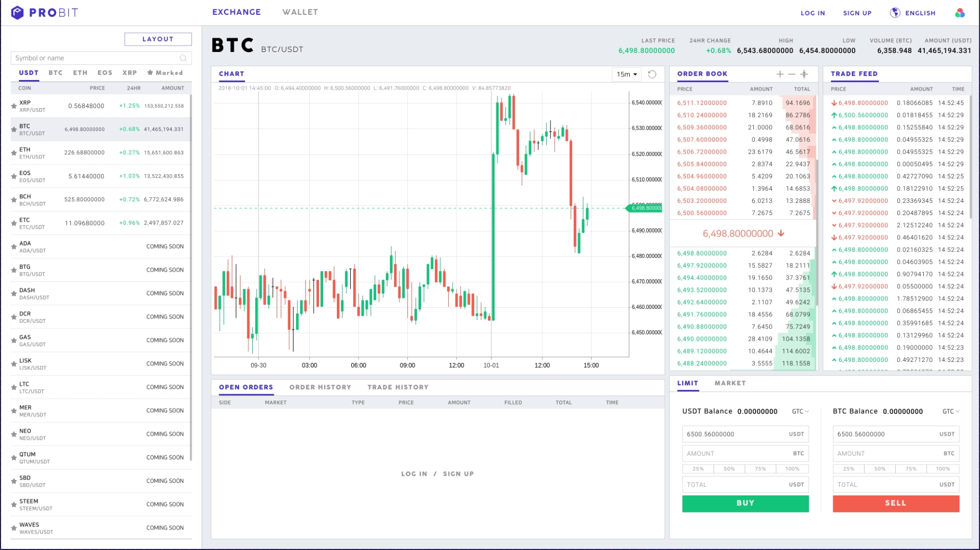The height and width of the screenshot is (550, 980).
Task: Click Log In in the Open Orders panel
Action: 414,474
